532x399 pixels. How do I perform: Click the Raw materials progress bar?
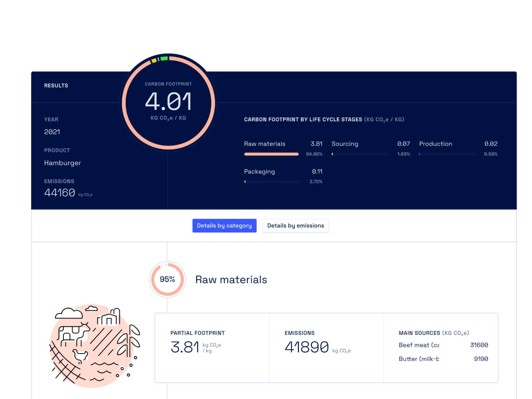[271, 154]
